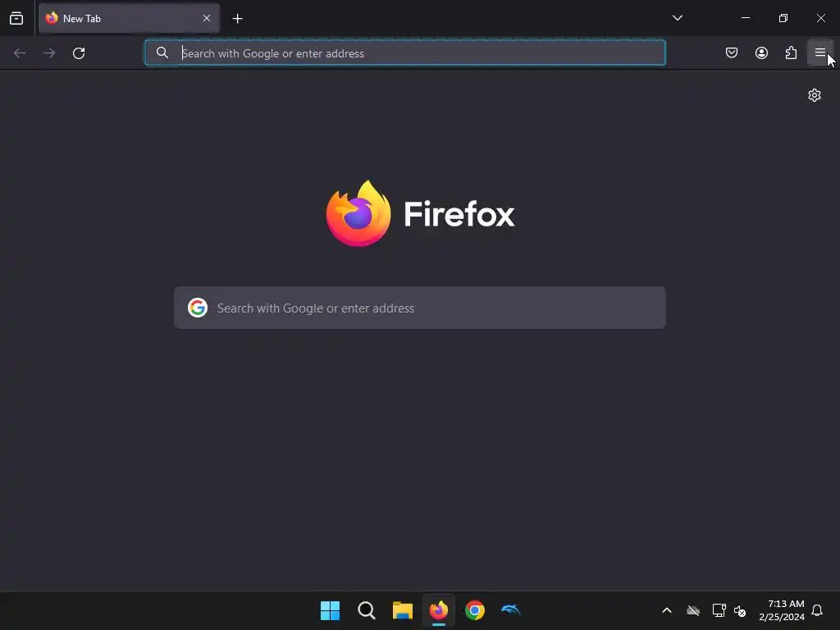The image size is (840, 630).
Task: Restore down the Firefox window
Action: click(x=783, y=18)
